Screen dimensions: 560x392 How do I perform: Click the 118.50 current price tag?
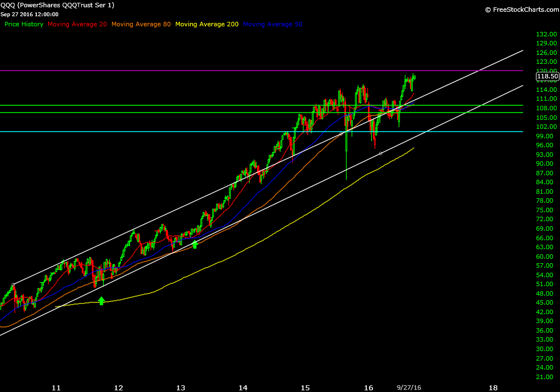(x=547, y=76)
